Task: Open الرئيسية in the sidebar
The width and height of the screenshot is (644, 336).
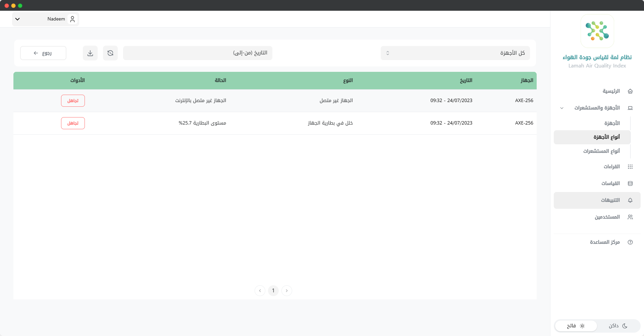Action: point(597,91)
